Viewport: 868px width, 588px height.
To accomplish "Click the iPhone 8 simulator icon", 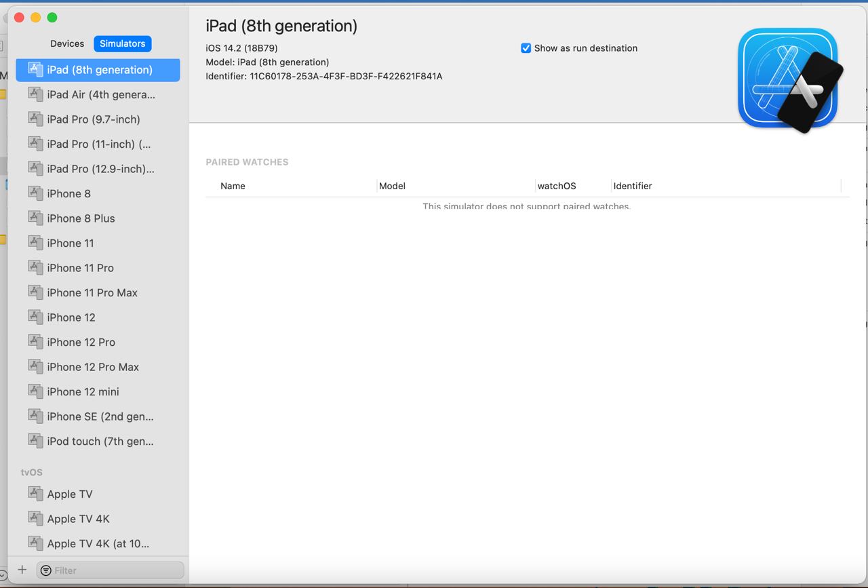I will 35,193.
